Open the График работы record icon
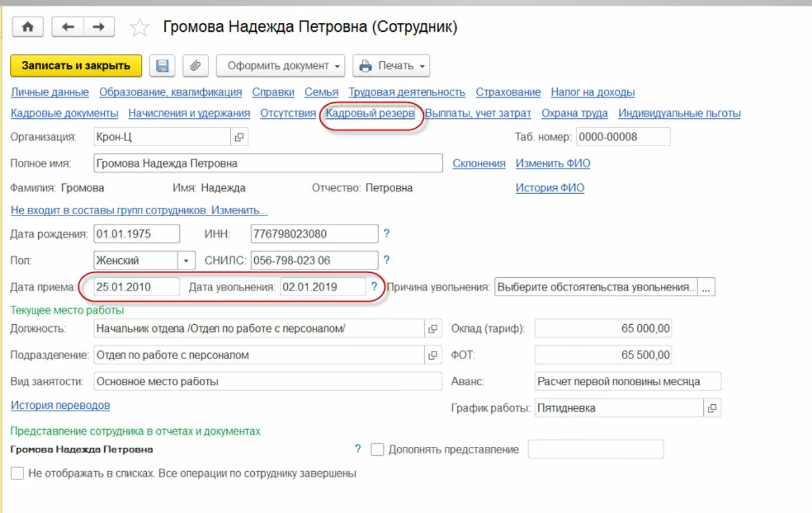 pyautogui.click(x=712, y=408)
